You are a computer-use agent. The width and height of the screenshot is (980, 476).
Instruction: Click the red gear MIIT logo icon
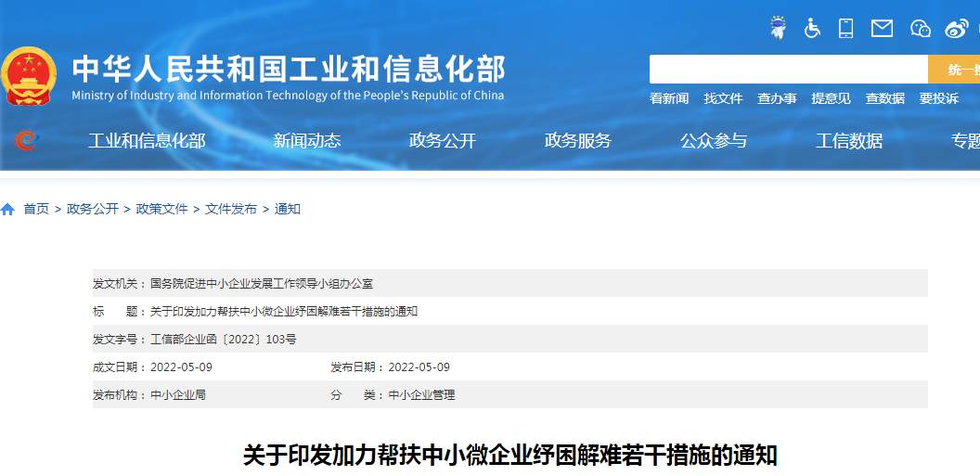coord(27,141)
